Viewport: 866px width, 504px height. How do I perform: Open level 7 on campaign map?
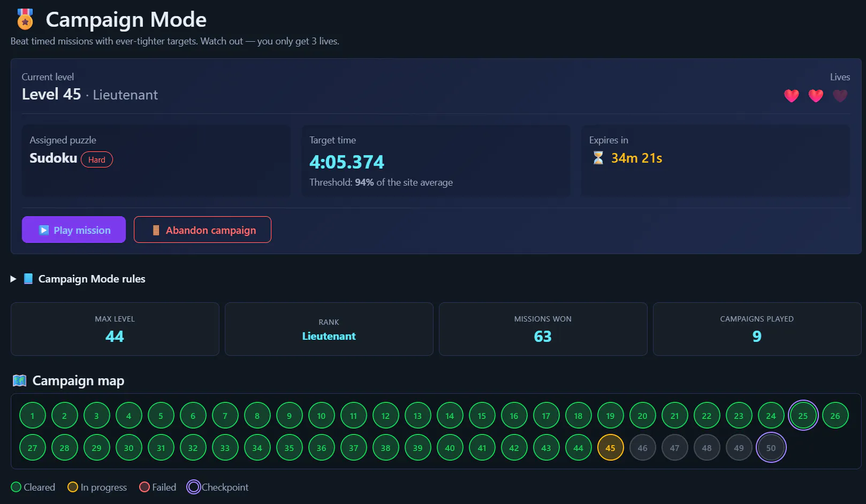point(225,416)
